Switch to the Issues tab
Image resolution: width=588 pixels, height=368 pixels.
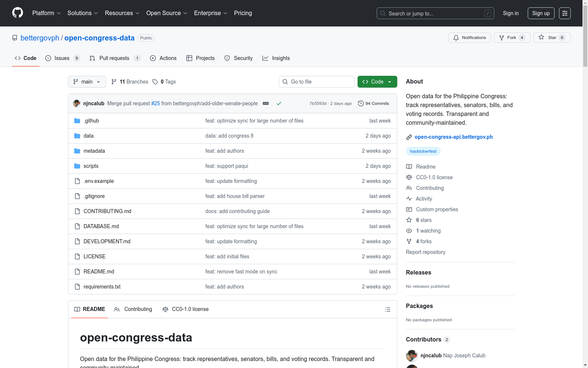click(62, 58)
